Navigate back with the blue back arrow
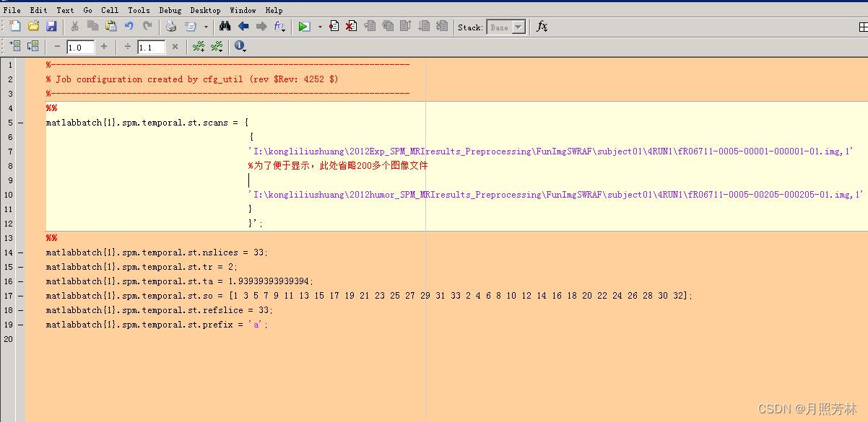This screenshot has height=422, width=868. coord(245,26)
